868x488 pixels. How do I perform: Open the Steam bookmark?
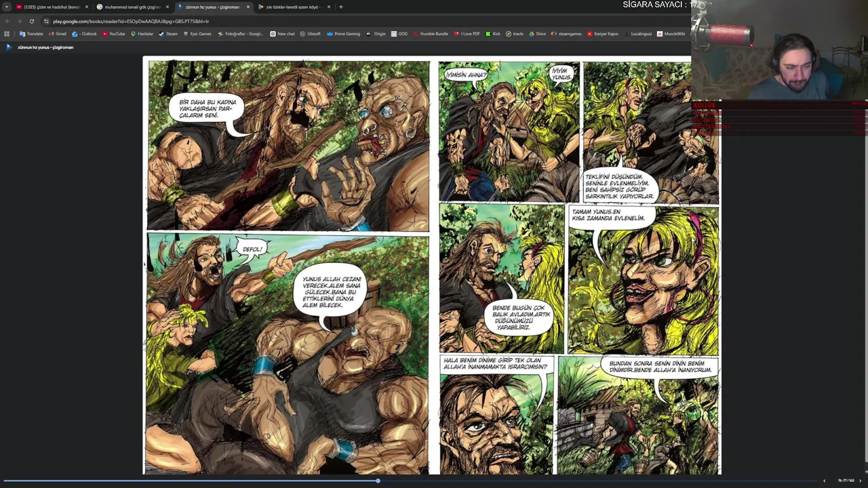pyautogui.click(x=168, y=34)
